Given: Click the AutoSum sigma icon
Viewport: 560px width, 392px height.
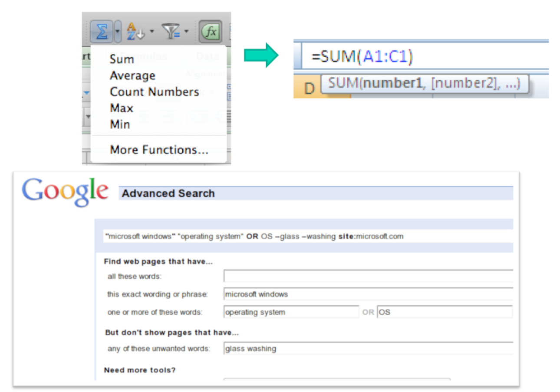Looking at the screenshot, I should [102, 32].
